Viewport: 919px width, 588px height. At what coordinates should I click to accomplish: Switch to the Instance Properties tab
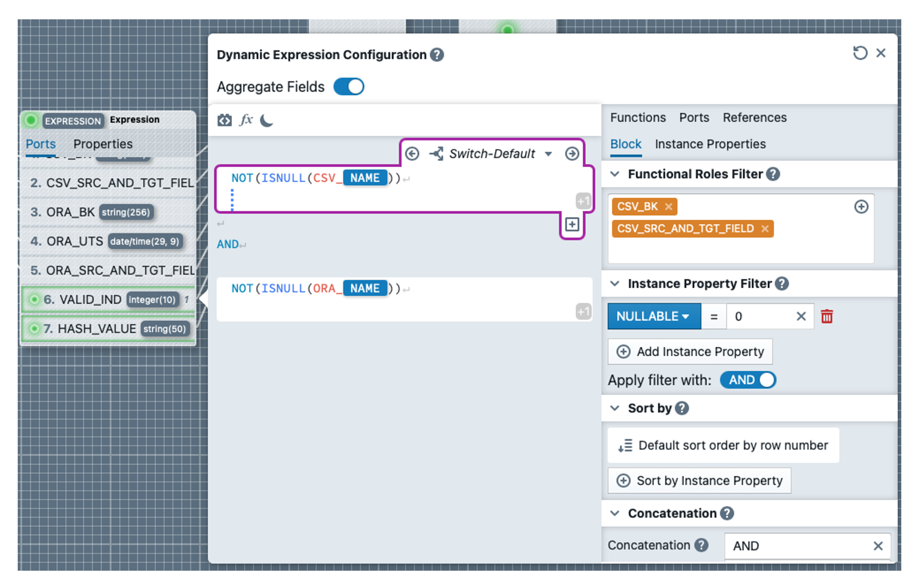click(x=710, y=144)
